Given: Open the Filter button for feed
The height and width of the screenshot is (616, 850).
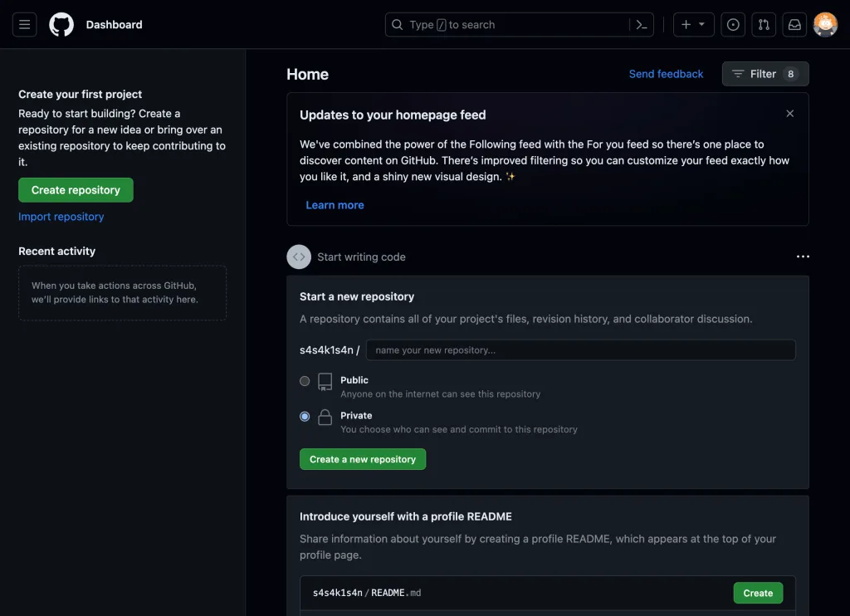Looking at the screenshot, I should pos(765,74).
